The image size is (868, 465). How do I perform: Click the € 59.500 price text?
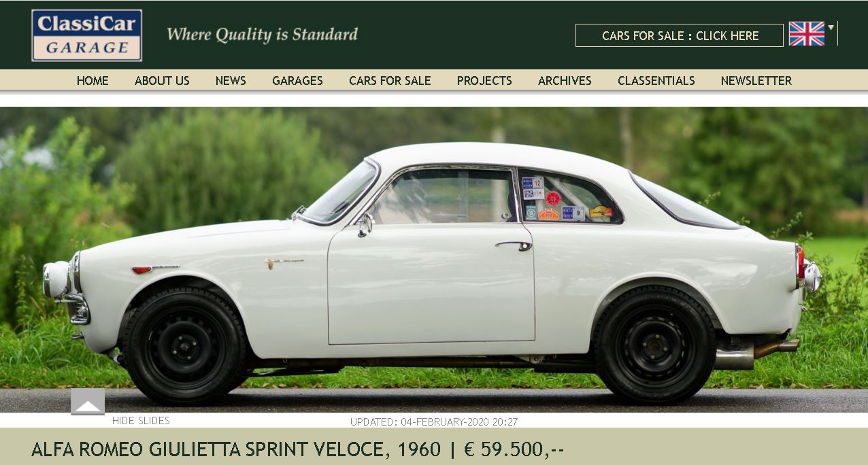tap(514, 449)
